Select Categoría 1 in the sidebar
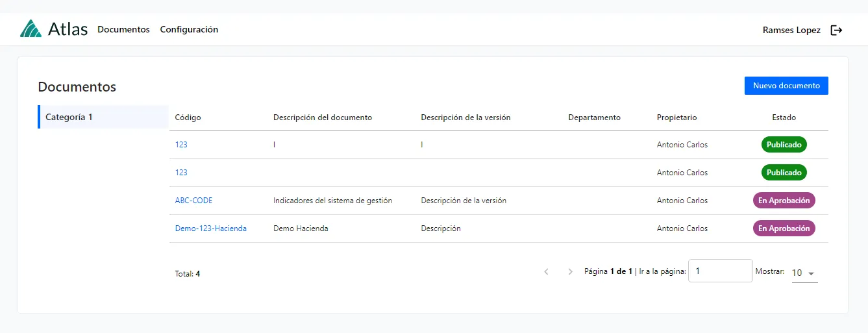Screen dimensions: 868x333 69,117
